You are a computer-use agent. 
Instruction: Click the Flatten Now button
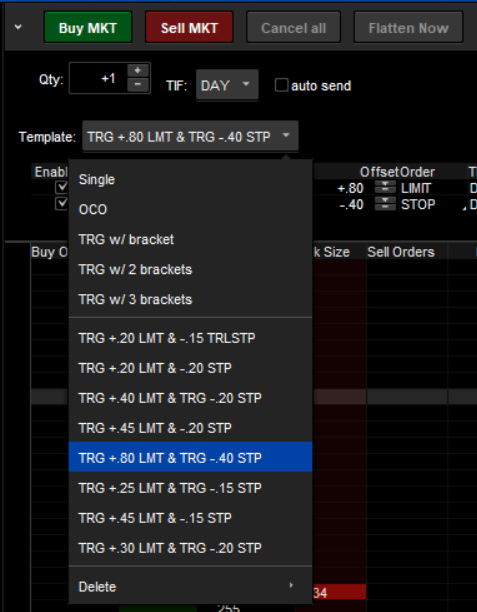(408, 27)
